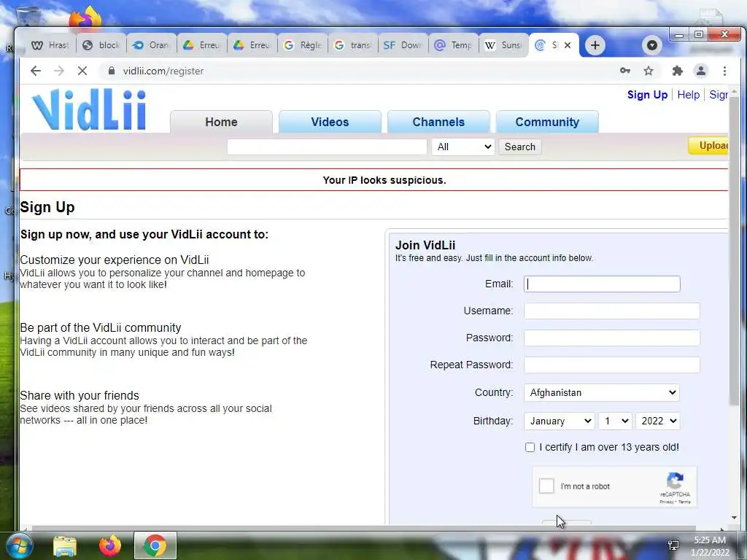
Task: Tick the 'I'm not a robot' checkbox
Action: (546, 486)
